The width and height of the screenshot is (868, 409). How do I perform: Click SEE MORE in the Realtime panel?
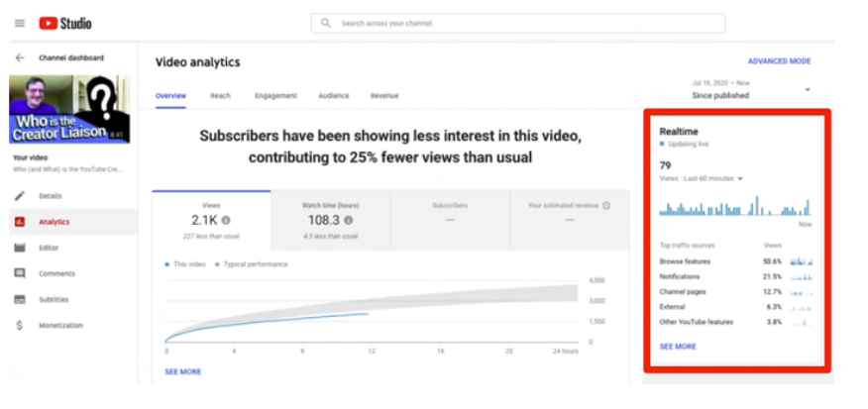(678, 347)
